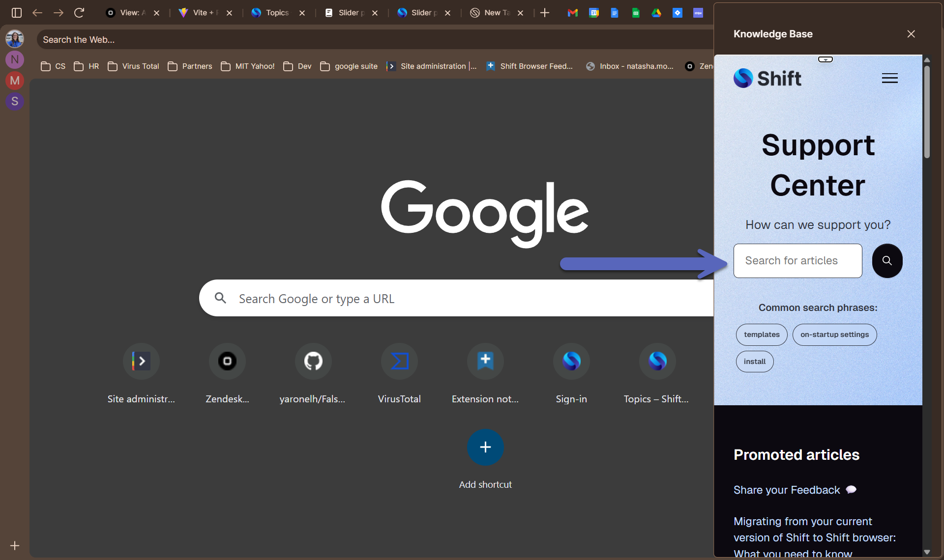Image resolution: width=944 pixels, height=560 pixels.
Task: Switch to the N account in the sidebar
Action: pos(15,59)
